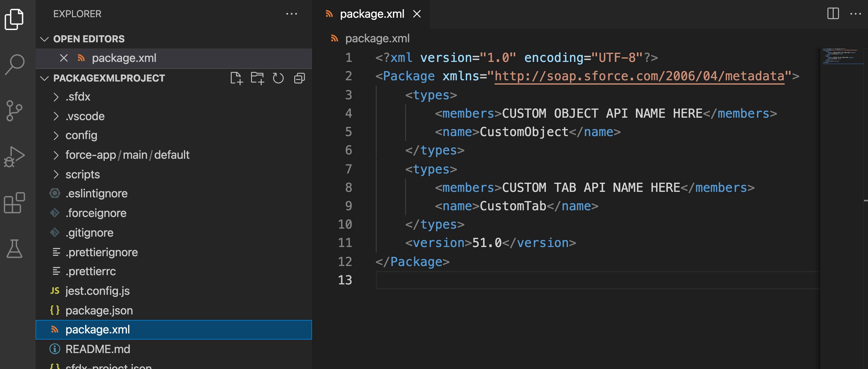The image size is (868, 369).
Task: Open the Search view in activity bar
Action: tap(14, 64)
